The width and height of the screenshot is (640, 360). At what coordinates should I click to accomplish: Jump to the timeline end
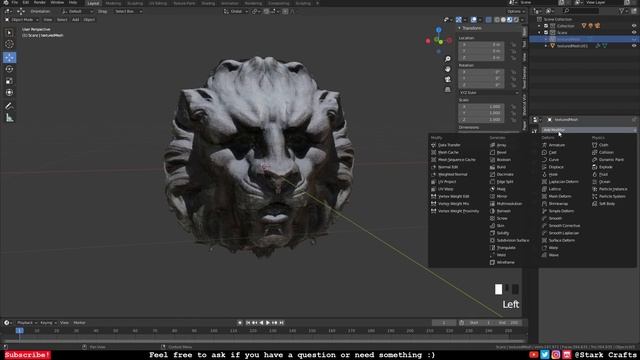[x=282, y=323]
